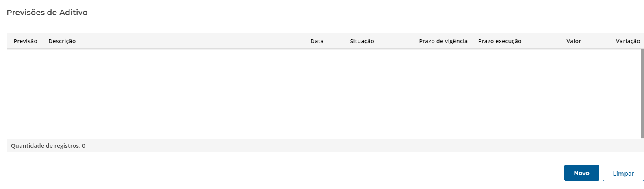Click the Data column header
644x189 pixels.
pos(317,41)
